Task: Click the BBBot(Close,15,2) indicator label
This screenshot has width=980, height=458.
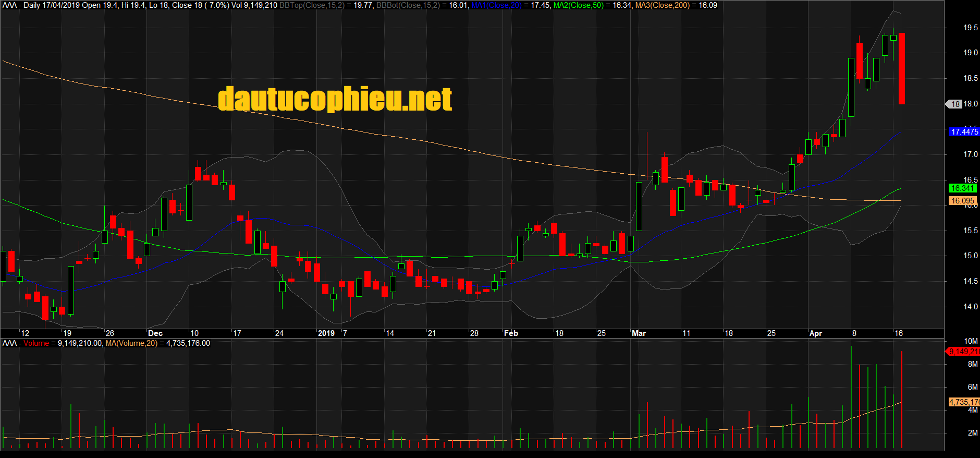Action: point(408,5)
